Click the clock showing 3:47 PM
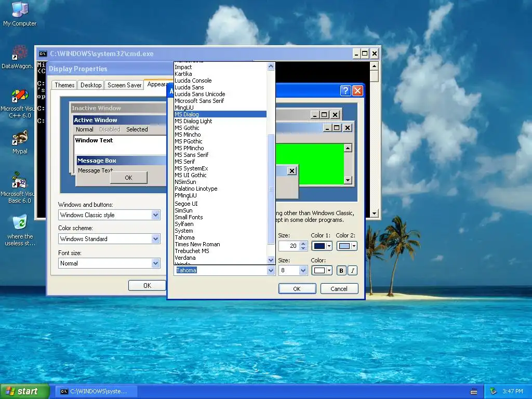532x399 pixels. coord(513,392)
